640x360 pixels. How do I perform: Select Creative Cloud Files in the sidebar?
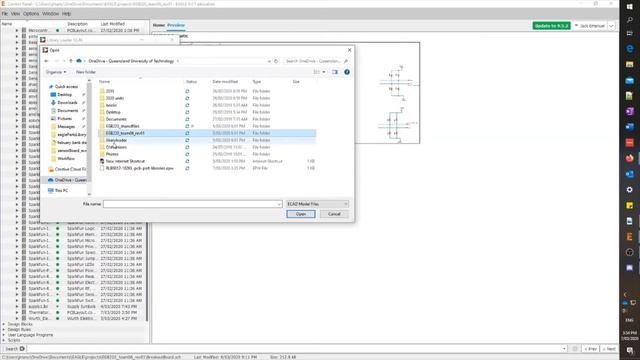[67, 169]
